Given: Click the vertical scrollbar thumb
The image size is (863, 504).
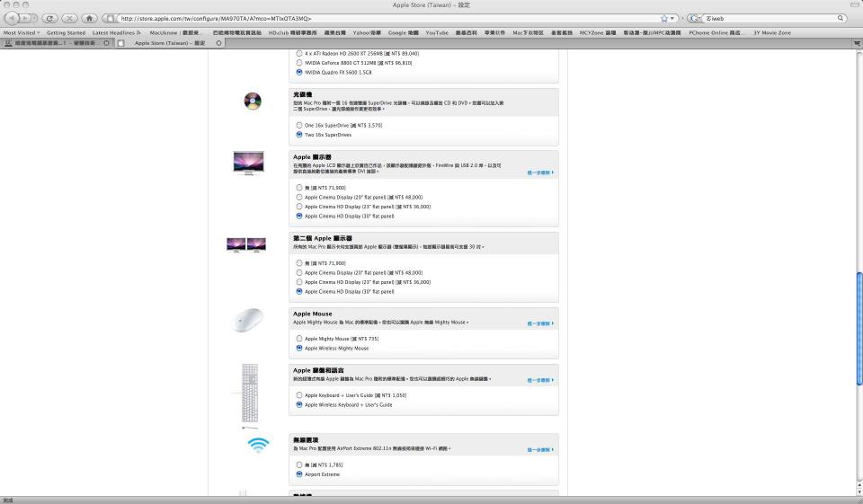Looking at the screenshot, I should point(859,329).
